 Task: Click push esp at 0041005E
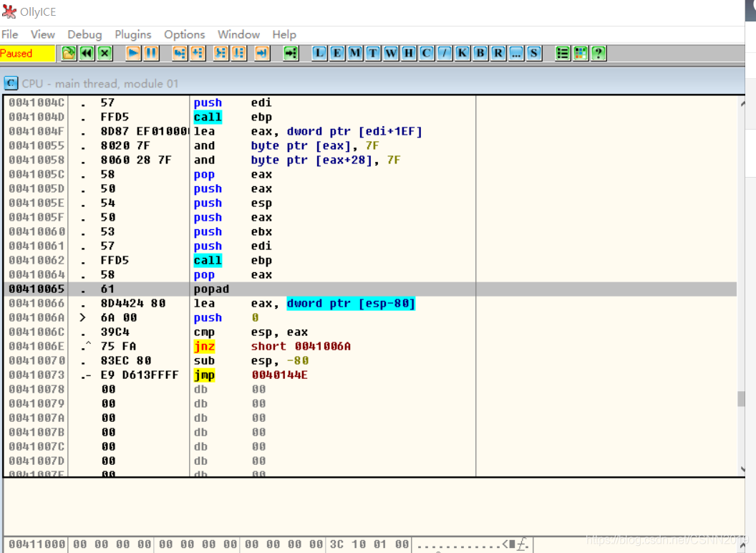coord(233,203)
